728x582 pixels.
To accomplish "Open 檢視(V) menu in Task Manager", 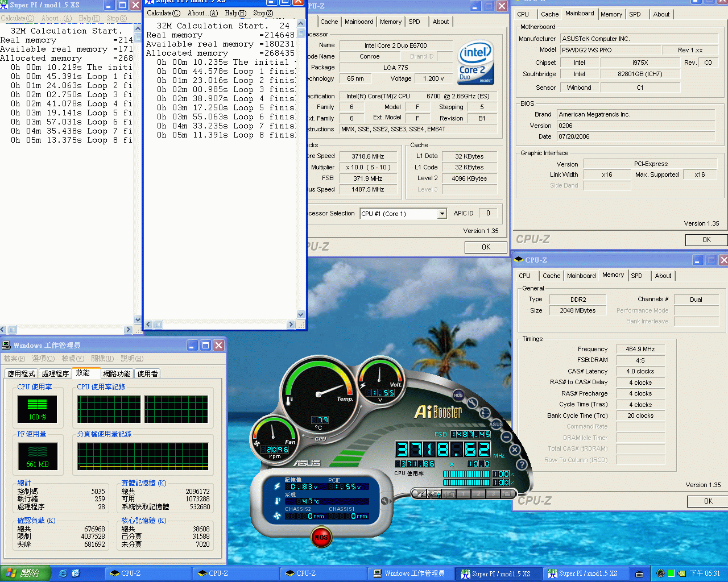I will (73, 359).
